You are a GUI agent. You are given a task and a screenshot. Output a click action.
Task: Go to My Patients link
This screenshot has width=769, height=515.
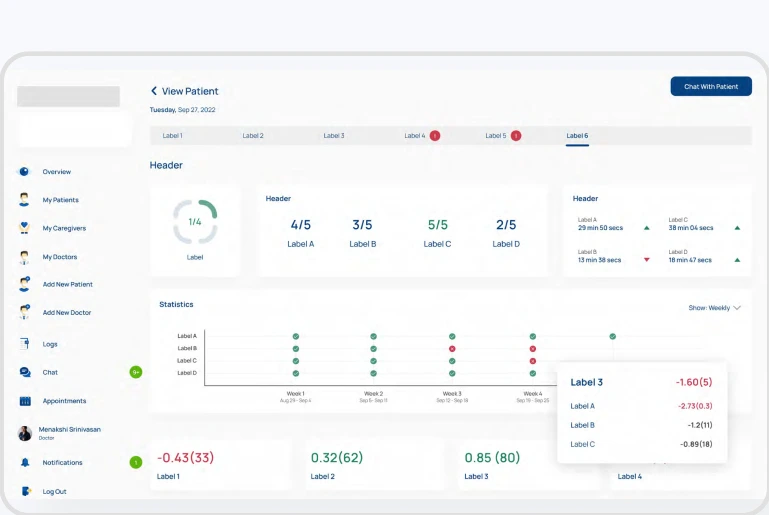click(61, 200)
